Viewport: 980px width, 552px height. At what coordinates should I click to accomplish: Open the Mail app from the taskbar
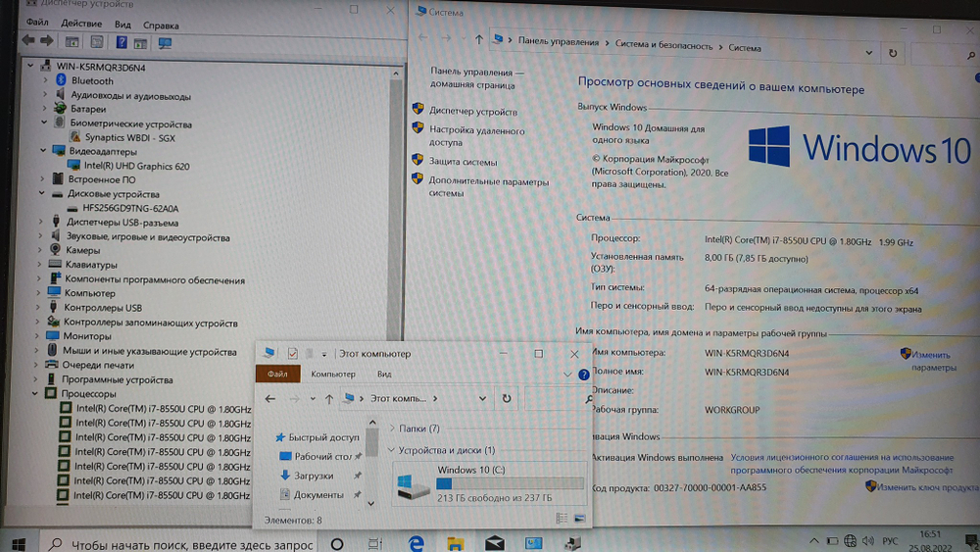tap(494, 542)
